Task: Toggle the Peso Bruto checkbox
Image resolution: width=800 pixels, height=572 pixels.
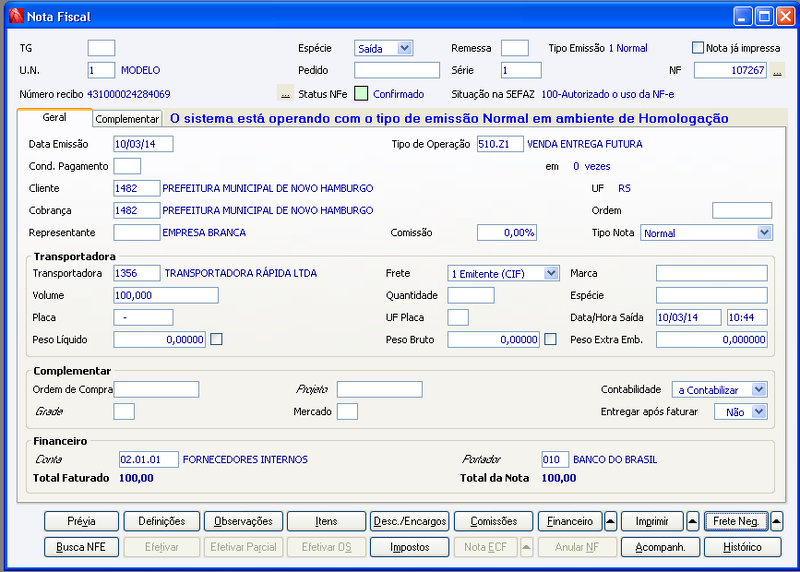Action: coord(550,339)
